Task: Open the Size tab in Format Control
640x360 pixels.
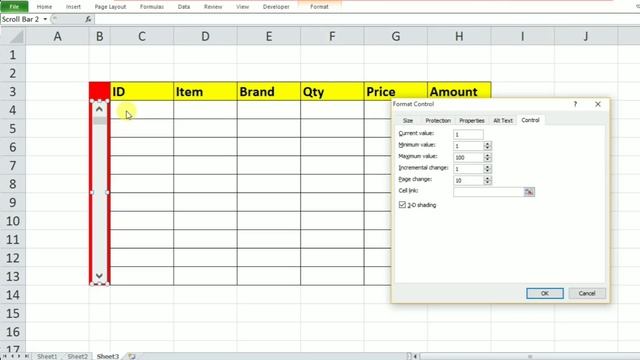Action: click(408, 120)
